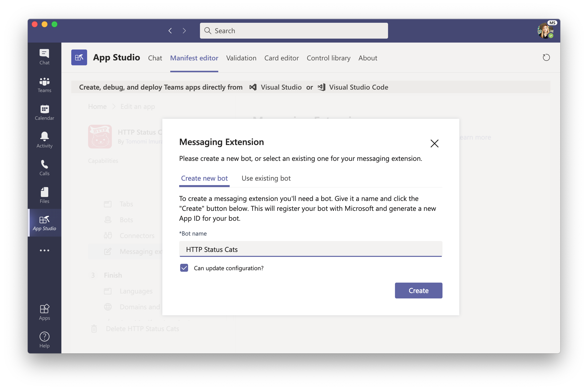Close the Messaging Extension dialog
Image resolution: width=588 pixels, height=390 pixels.
point(434,143)
